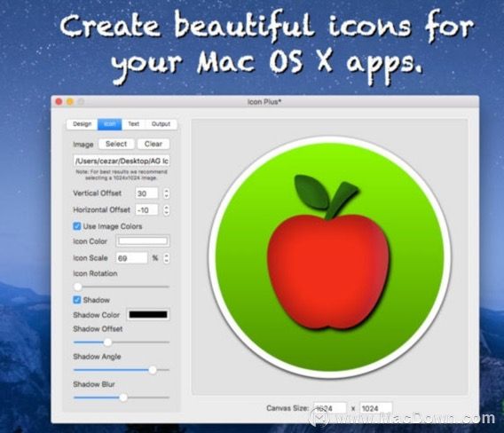Click the Select image button
Screen dimensions: 504x433
point(116,144)
